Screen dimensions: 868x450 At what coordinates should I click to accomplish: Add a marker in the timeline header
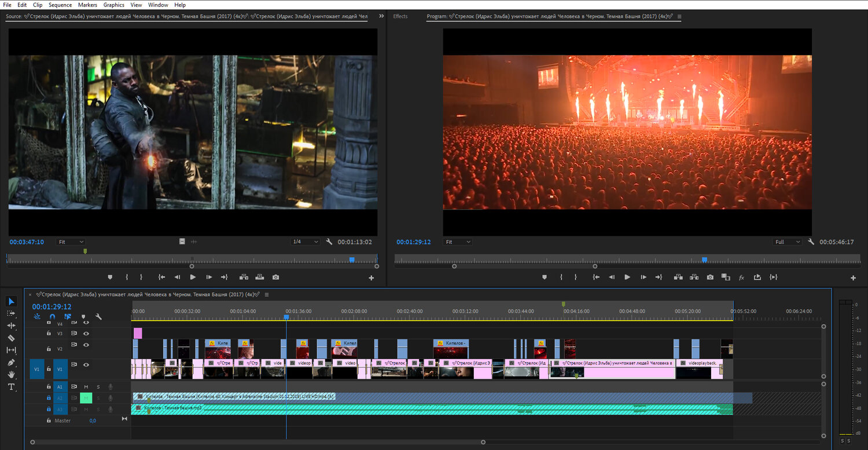pyautogui.click(x=83, y=317)
